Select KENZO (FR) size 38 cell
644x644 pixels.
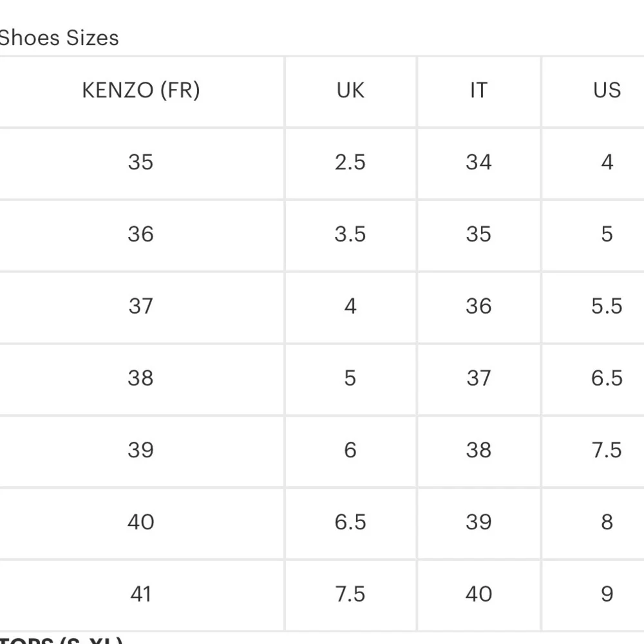[140, 378]
